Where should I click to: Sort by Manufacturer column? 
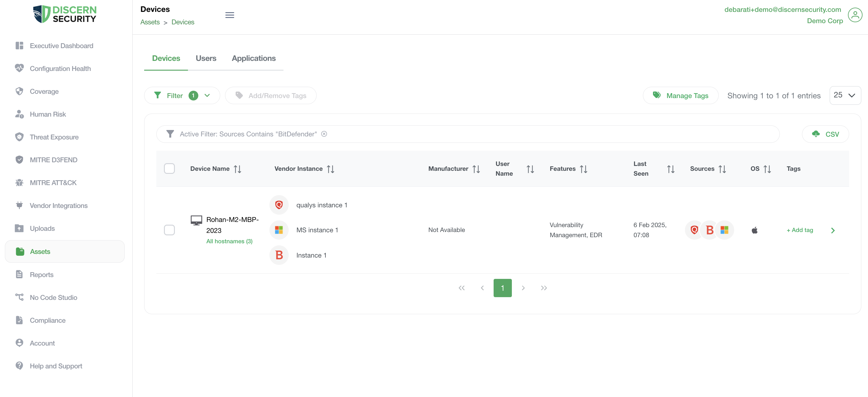tap(476, 169)
